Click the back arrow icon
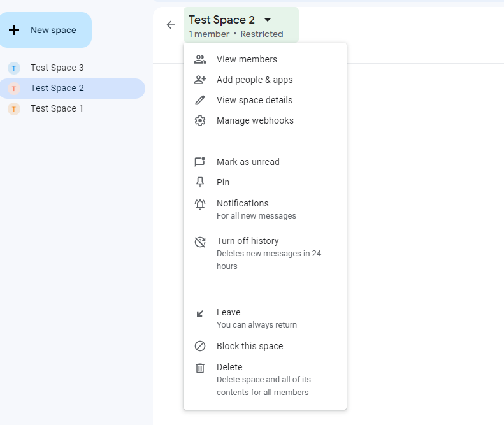504x425 pixels. click(170, 25)
